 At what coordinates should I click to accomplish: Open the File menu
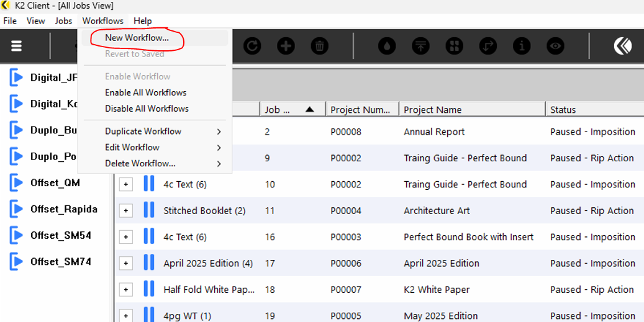(x=10, y=21)
